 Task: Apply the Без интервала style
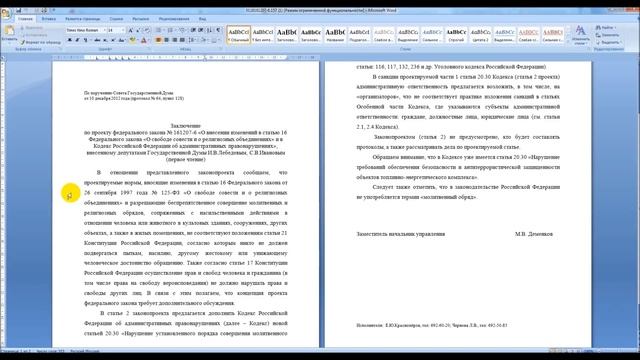pos(262,35)
